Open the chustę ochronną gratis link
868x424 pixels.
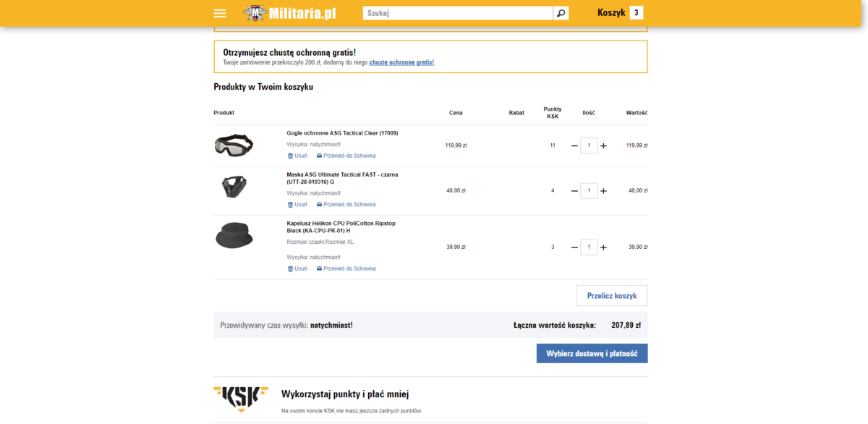pos(401,62)
